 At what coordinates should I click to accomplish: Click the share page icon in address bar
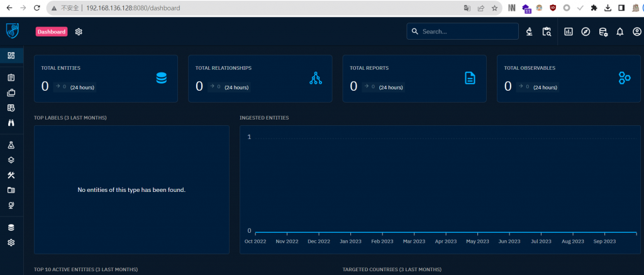pos(481,8)
